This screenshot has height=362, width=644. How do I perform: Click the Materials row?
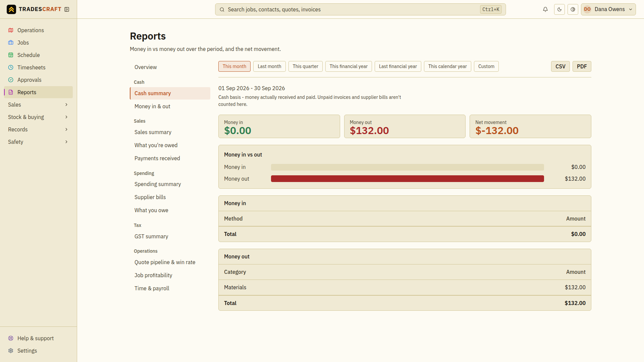405,287
